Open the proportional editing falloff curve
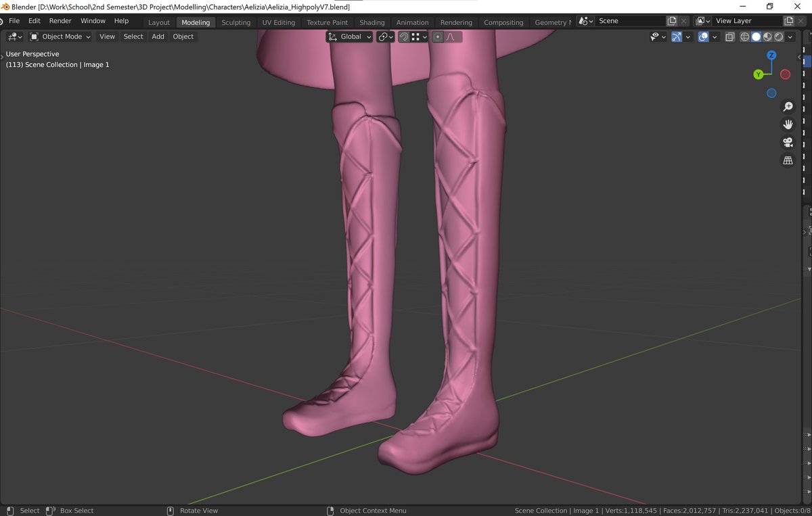Image resolution: width=812 pixels, height=516 pixels. (x=453, y=37)
